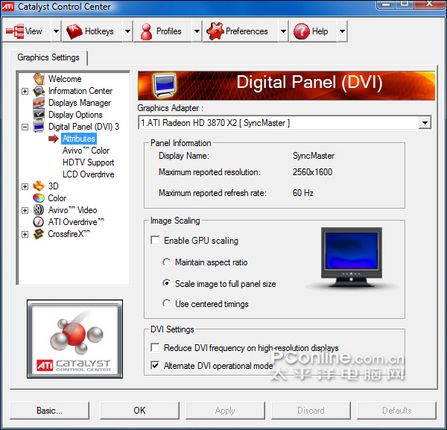Enable GPU scaling checkbox

tap(155, 240)
